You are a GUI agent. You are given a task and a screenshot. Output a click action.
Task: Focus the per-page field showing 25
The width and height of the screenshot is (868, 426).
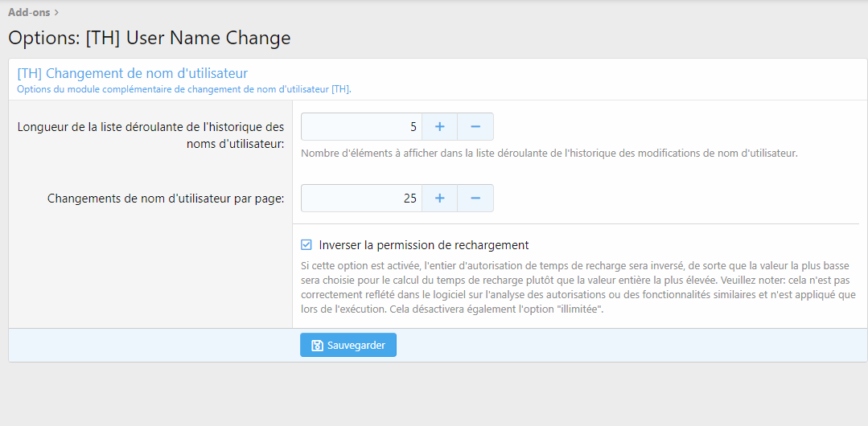361,199
